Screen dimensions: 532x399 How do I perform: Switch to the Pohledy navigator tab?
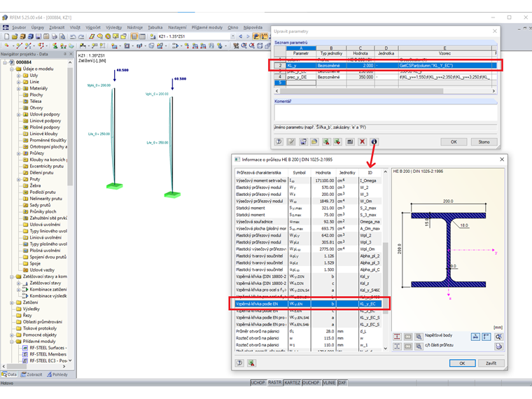click(x=57, y=374)
